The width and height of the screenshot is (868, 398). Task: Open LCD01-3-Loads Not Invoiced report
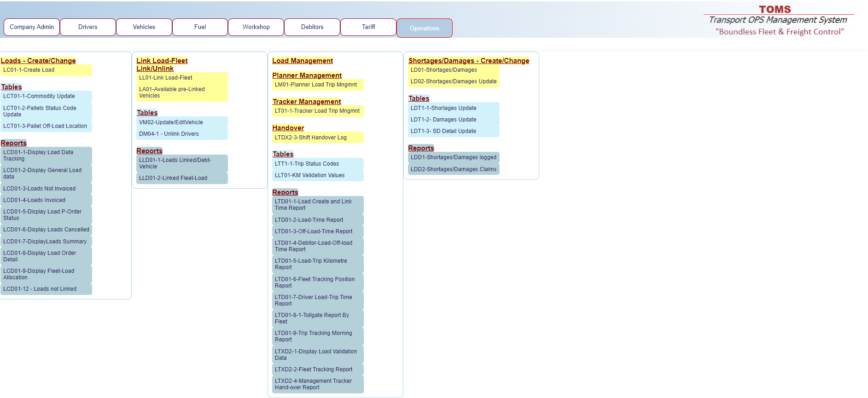(x=40, y=189)
